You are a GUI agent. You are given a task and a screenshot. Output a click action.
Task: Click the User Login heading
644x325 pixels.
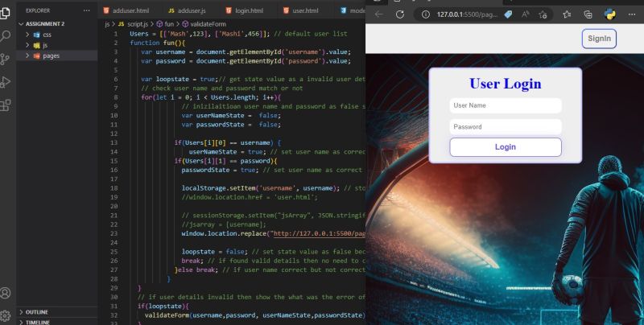(506, 84)
